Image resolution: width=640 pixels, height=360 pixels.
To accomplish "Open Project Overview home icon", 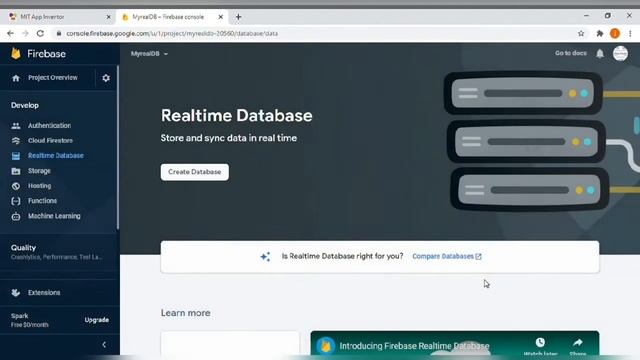I will pyautogui.click(x=16, y=78).
